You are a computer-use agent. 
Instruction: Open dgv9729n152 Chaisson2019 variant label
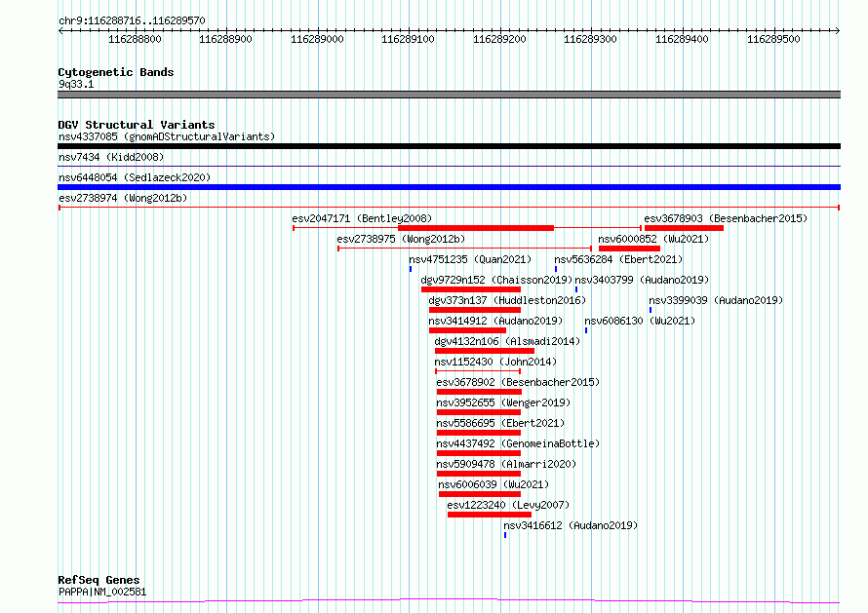point(496,280)
